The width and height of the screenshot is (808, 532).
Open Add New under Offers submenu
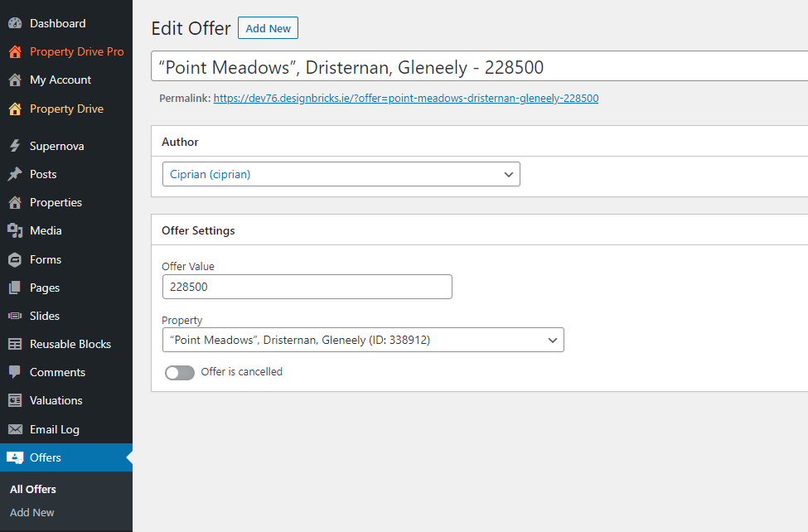32,513
